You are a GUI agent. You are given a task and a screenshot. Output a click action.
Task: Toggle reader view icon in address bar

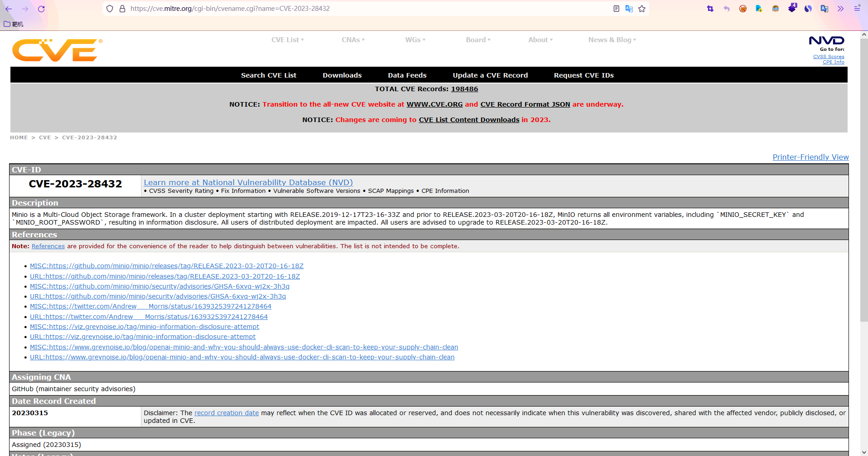(616, 9)
